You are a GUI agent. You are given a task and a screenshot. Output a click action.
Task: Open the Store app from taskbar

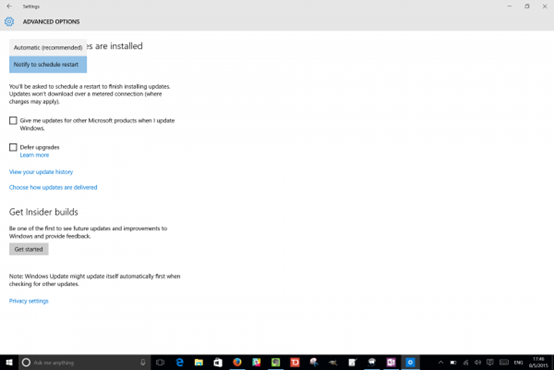[218, 362]
